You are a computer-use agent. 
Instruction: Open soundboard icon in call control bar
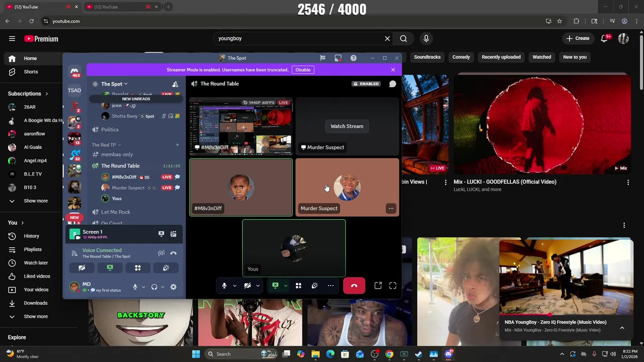pyautogui.click(x=314, y=286)
